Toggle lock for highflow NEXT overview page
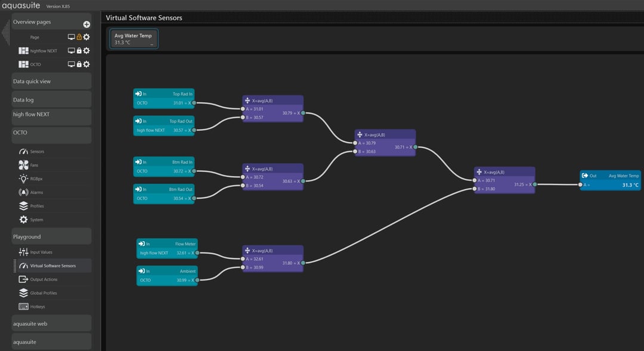 (x=79, y=51)
